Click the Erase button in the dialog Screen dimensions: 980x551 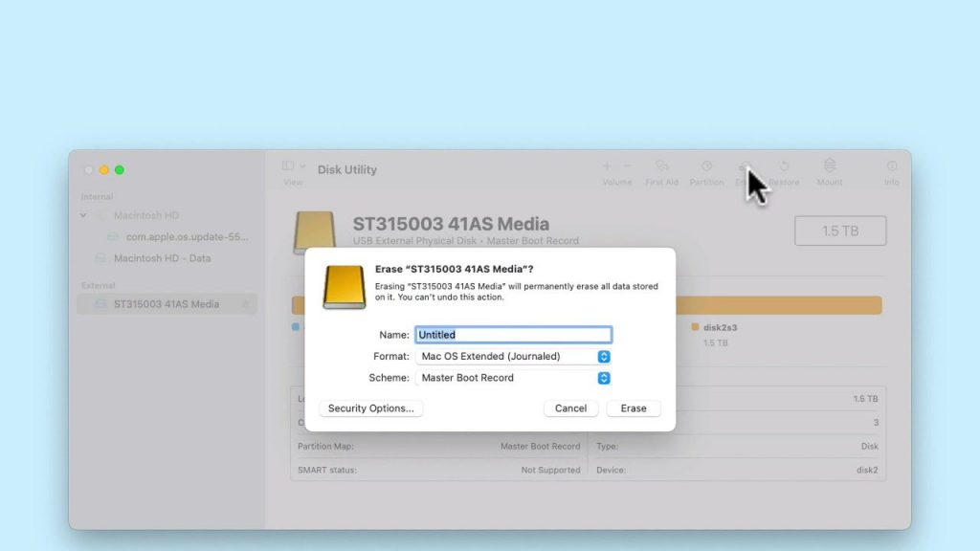click(x=634, y=408)
